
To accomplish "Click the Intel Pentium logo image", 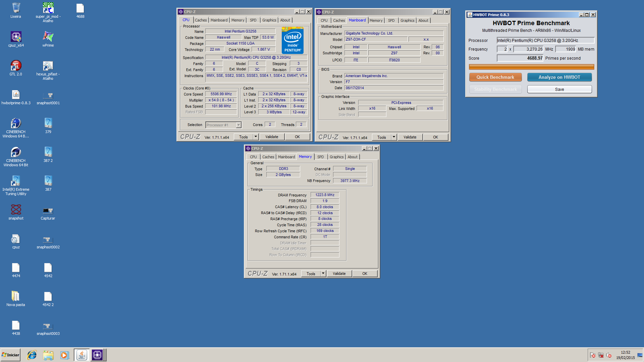I will pyautogui.click(x=292, y=40).
